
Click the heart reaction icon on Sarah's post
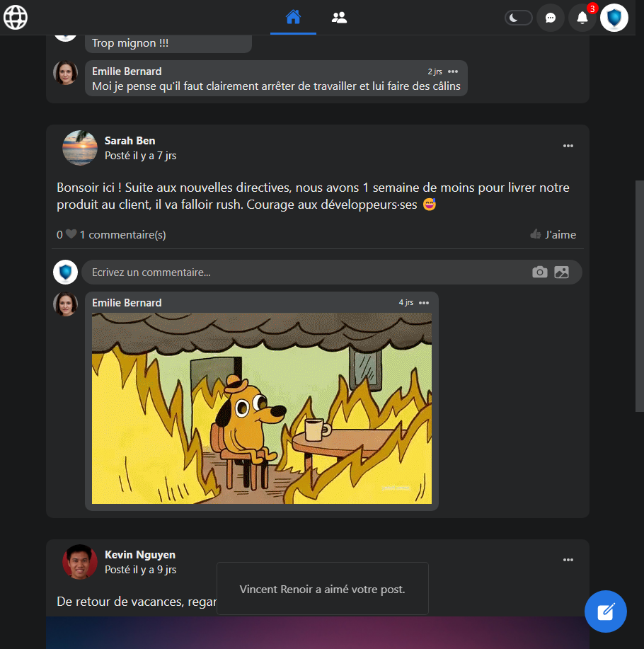70,234
